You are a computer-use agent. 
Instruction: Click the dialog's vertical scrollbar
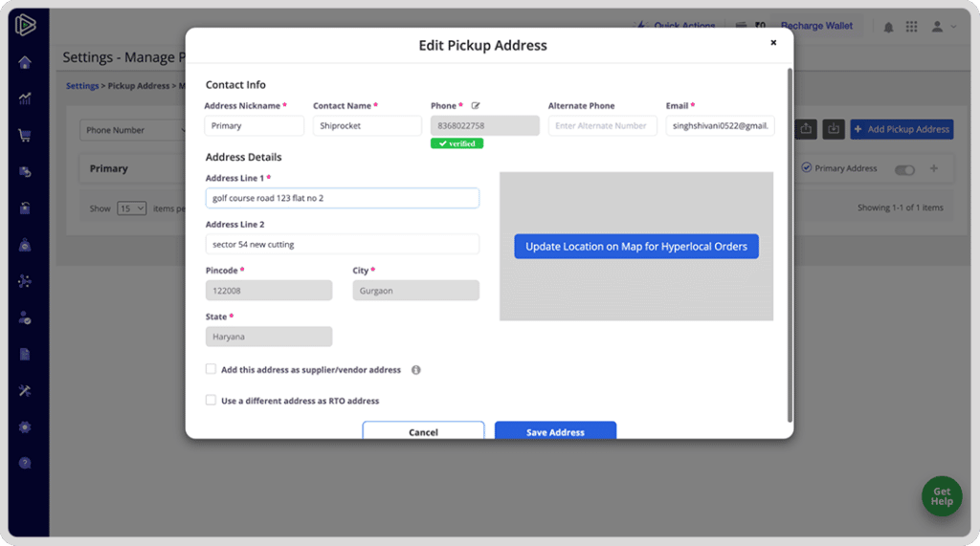tap(790, 245)
